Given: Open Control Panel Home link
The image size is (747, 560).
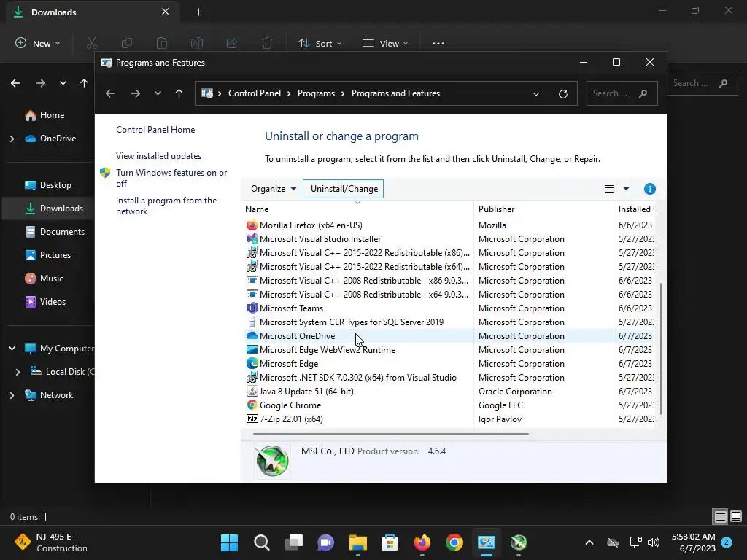Looking at the screenshot, I should (x=155, y=130).
